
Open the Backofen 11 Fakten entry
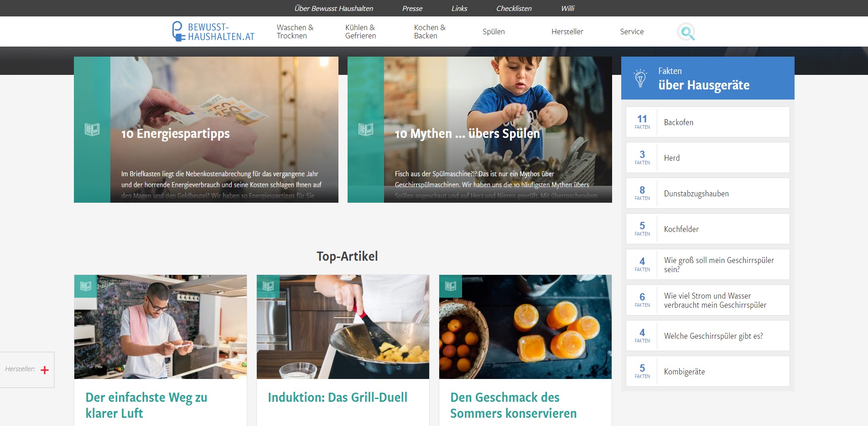click(x=707, y=122)
